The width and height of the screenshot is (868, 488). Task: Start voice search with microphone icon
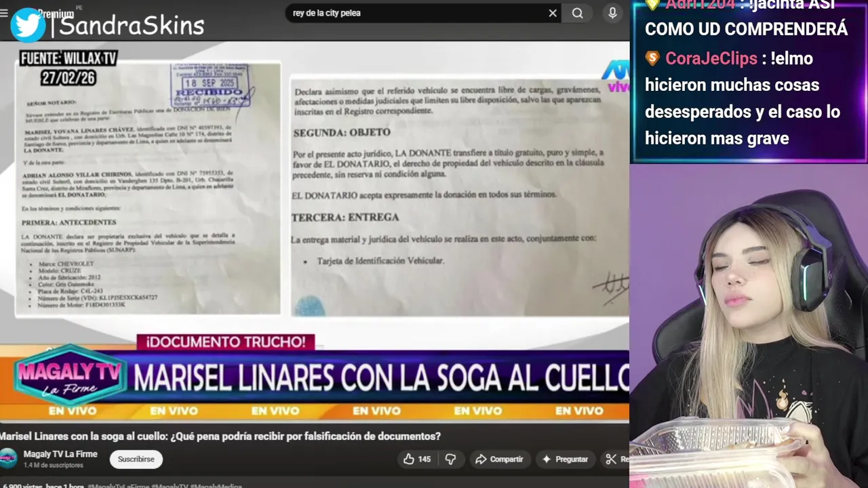612,13
